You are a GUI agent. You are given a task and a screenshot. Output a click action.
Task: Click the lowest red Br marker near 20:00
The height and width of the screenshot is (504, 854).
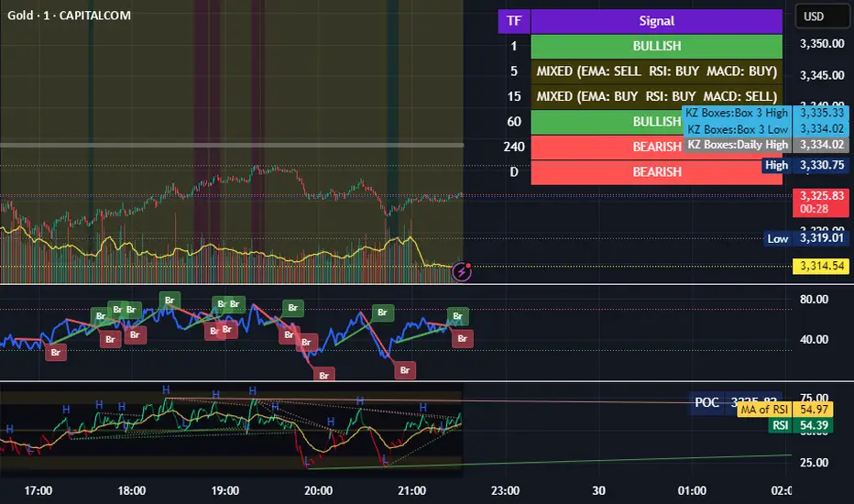click(324, 374)
